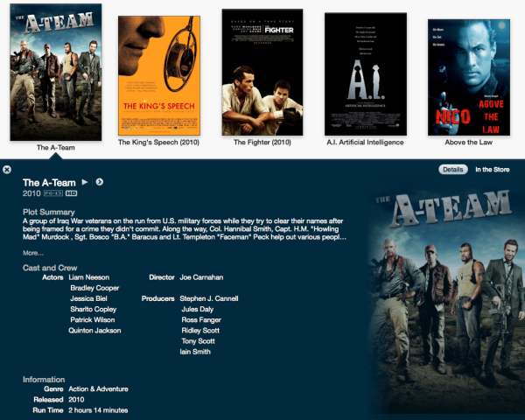
Task: Expand the plot summary with More...
Action: [x=33, y=253]
